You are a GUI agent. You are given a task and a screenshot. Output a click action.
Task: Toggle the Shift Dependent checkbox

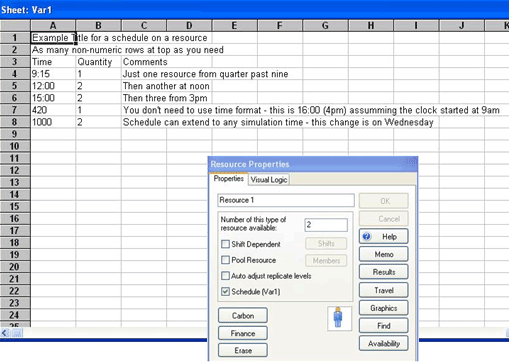225,244
